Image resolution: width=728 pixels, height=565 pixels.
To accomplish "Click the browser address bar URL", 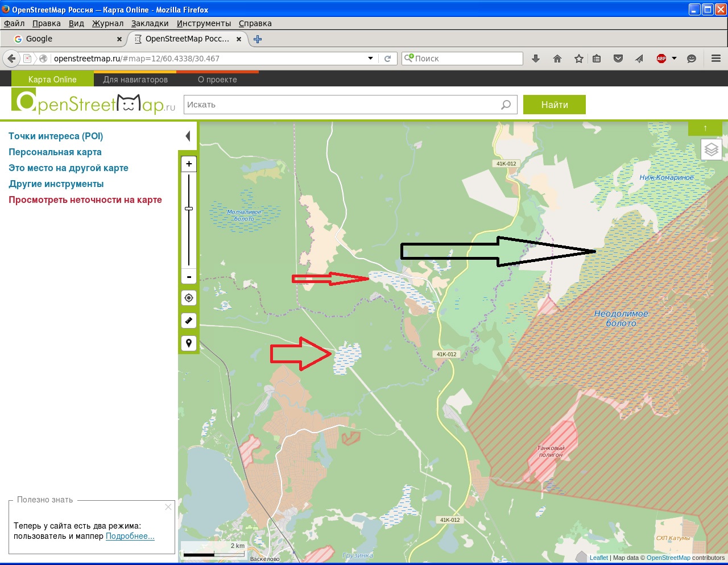I will [208, 59].
